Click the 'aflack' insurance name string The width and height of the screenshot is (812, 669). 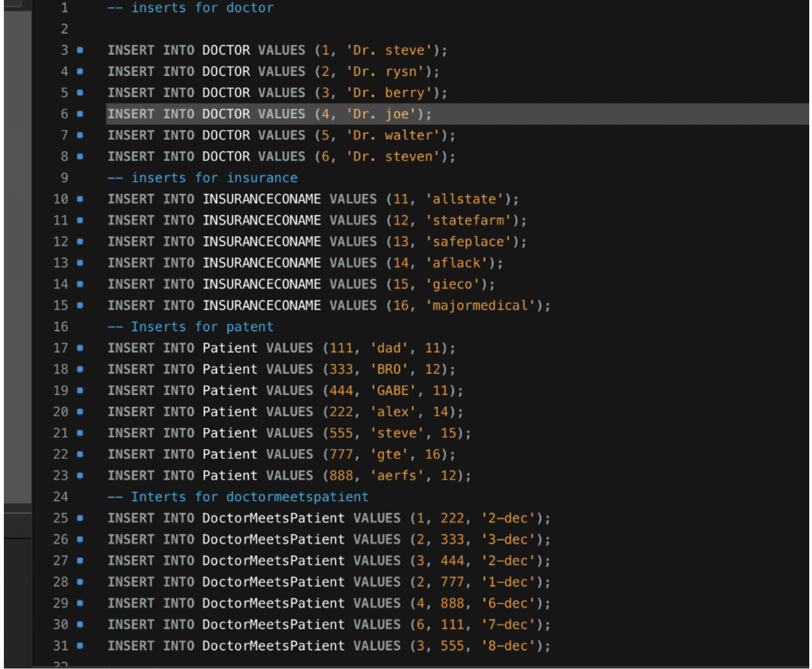(457, 263)
